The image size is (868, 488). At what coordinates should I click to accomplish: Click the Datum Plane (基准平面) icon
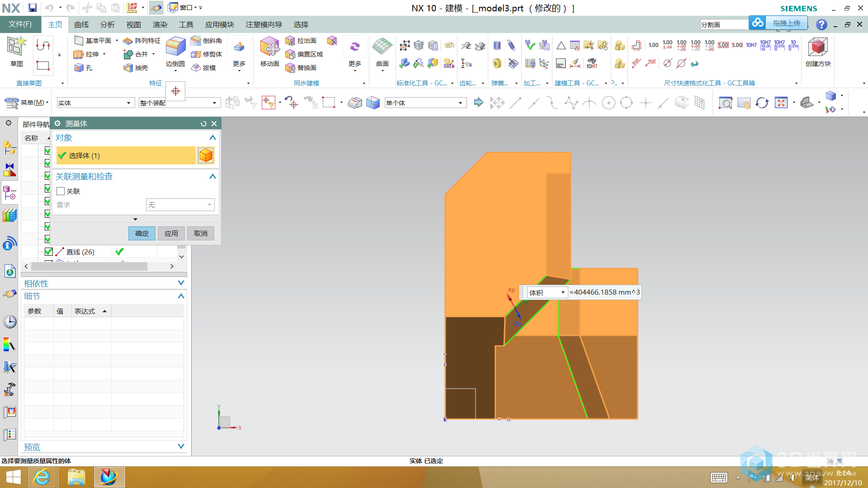tap(79, 41)
